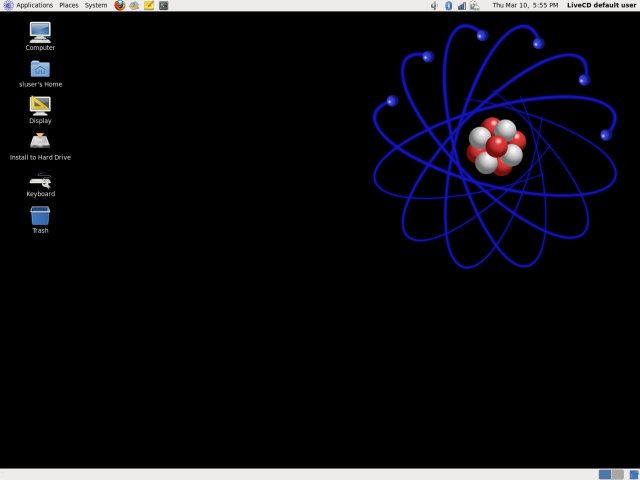The width and height of the screenshot is (640, 480).
Task: Click the network signal bars icon
Action: point(462,5)
